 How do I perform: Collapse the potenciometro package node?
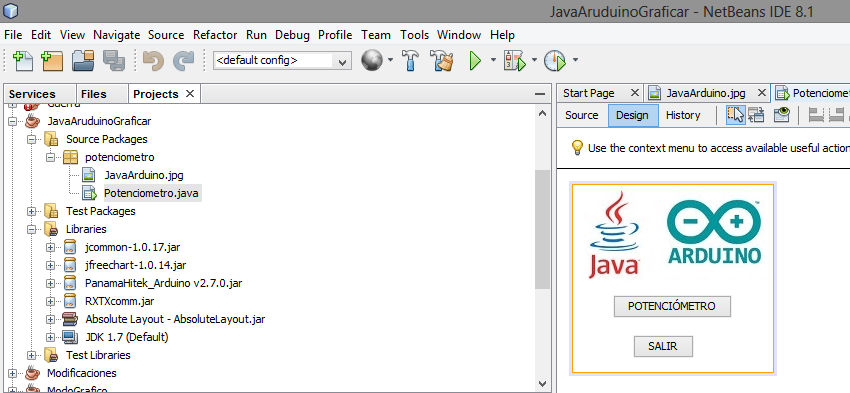click(51, 157)
